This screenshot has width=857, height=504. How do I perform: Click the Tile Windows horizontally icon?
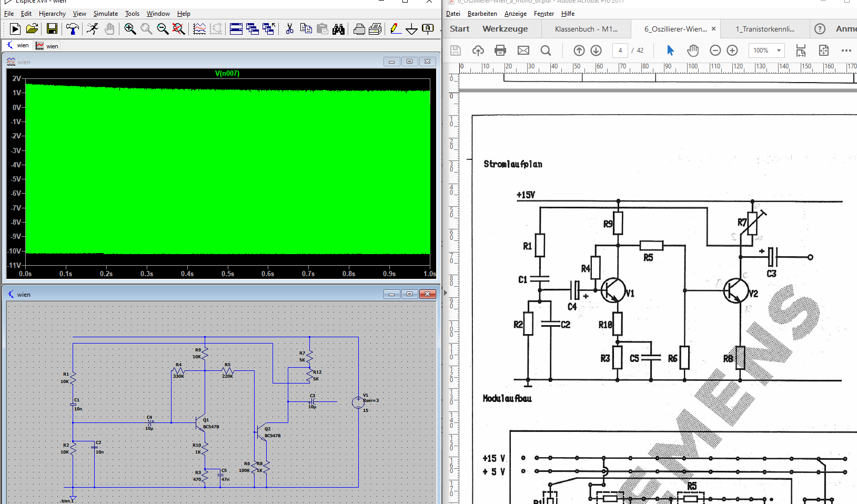(x=236, y=29)
